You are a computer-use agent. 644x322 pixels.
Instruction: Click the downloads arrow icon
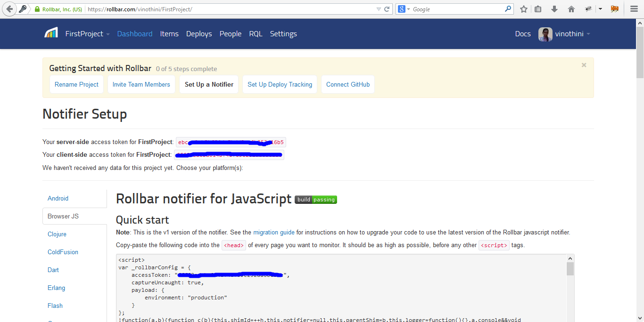coord(554,9)
